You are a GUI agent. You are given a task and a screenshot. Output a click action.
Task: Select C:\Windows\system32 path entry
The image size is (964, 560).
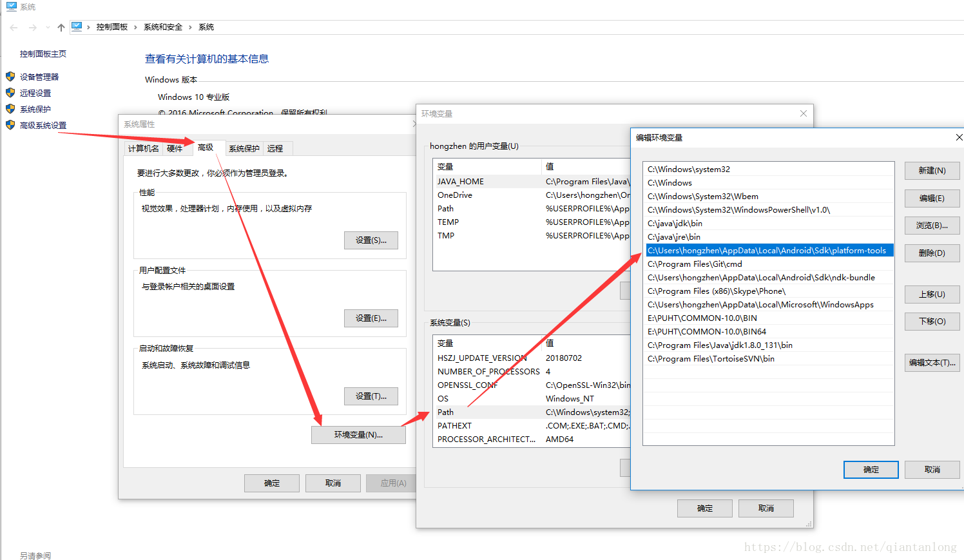[x=769, y=169]
